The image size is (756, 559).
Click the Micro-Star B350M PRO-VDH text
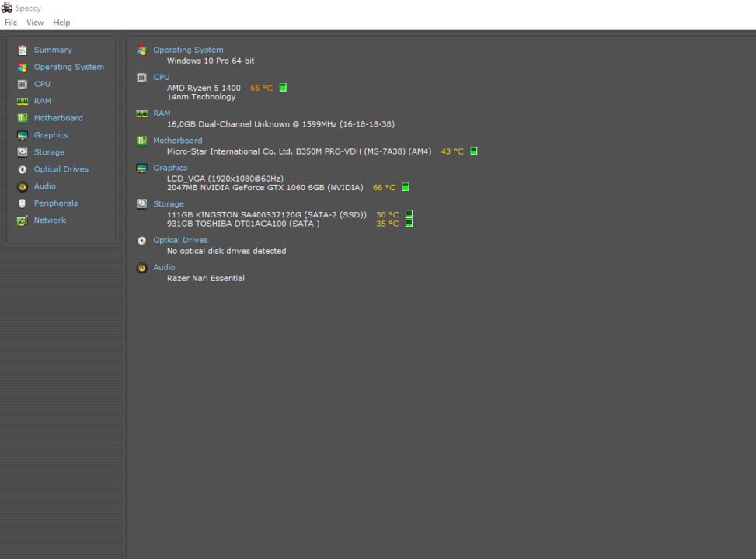point(299,151)
